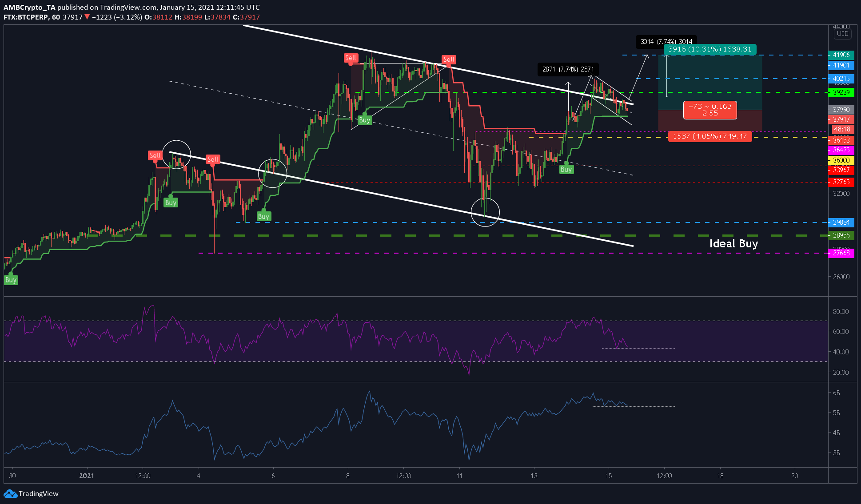Select the 41901 blue price label
Image resolution: width=861 pixels, height=504 pixels.
coord(841,65)
